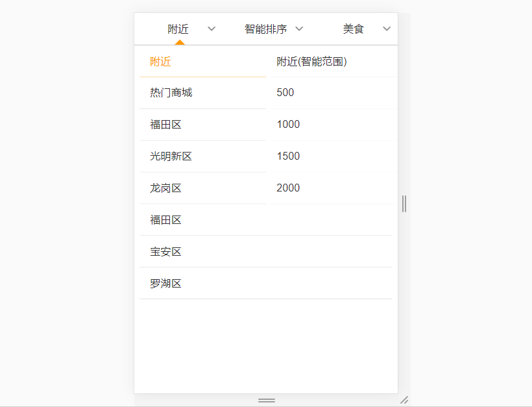The height and width of the screenshot is (407, 532).
Task: Set distance range to 500
Action: (x=285, y=93)
